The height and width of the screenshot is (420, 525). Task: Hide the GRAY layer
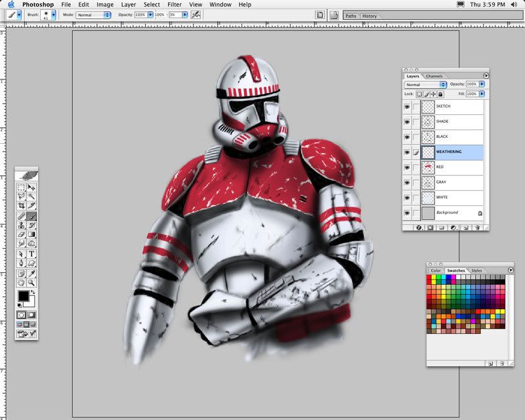click(x=407, y=182)
